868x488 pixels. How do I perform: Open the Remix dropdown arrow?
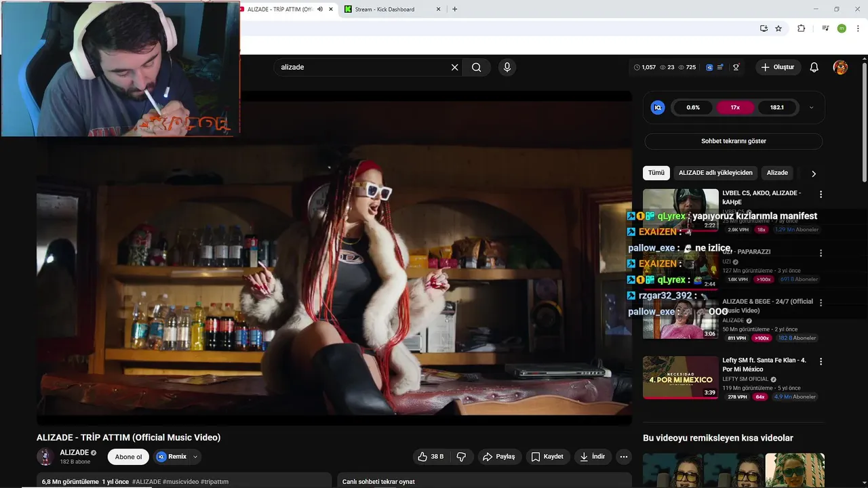pos(195,457)
